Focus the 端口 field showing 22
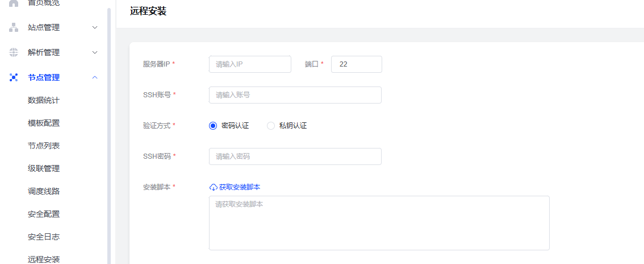 tap(357, 64)
